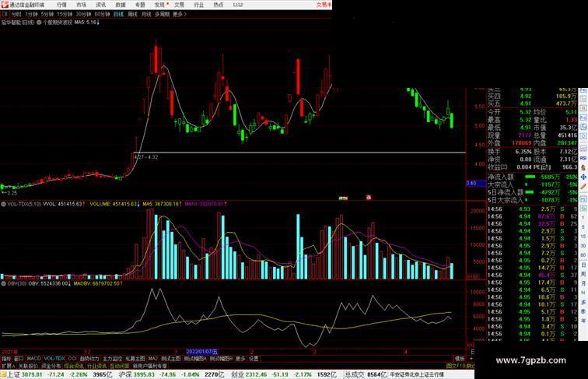Click the 4.27 - 4.32 gap label
This screenshot has height=379, width=588.
tap(146, 157)
